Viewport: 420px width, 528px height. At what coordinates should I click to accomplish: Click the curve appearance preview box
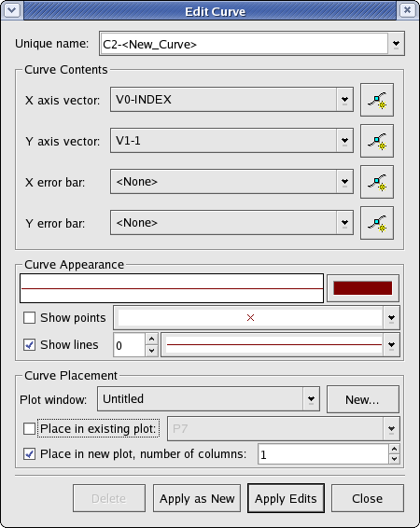(172, 288)
